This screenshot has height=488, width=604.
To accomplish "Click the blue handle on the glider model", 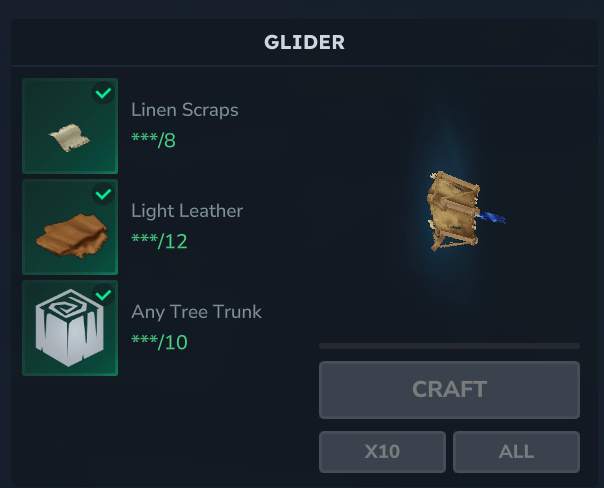I will pyautogui.click(x=491, y=218).
